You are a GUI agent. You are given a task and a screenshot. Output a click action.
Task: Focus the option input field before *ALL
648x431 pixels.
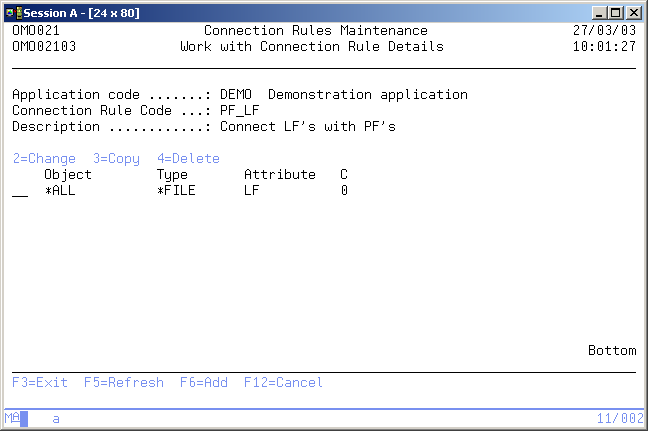coord(20,191)
